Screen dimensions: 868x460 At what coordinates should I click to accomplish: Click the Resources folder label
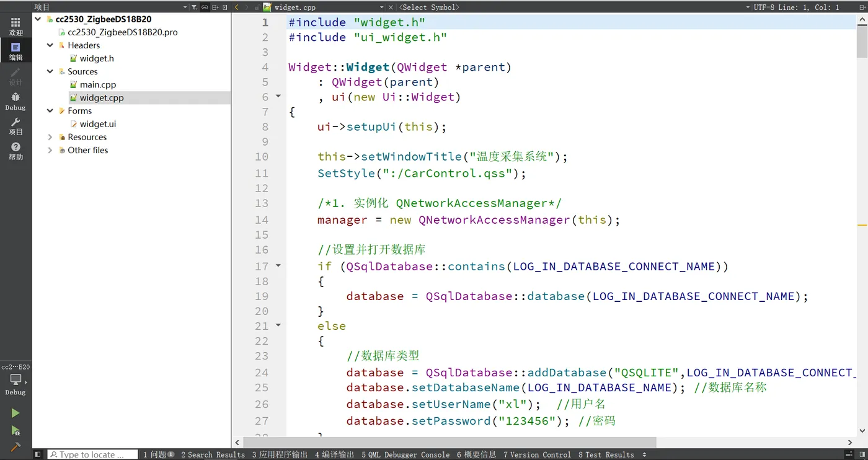pyautogui.click(x=87, y=137)
